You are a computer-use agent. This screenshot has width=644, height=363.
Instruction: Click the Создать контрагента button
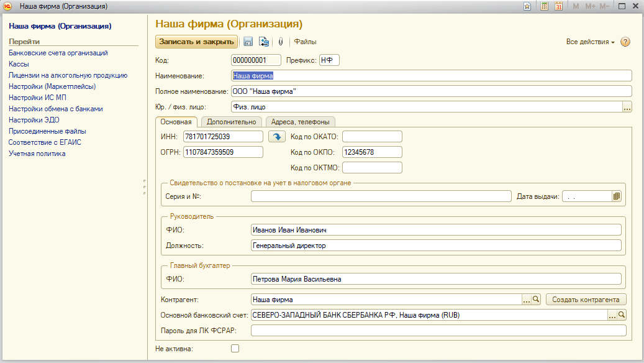[x=586, y=300]
